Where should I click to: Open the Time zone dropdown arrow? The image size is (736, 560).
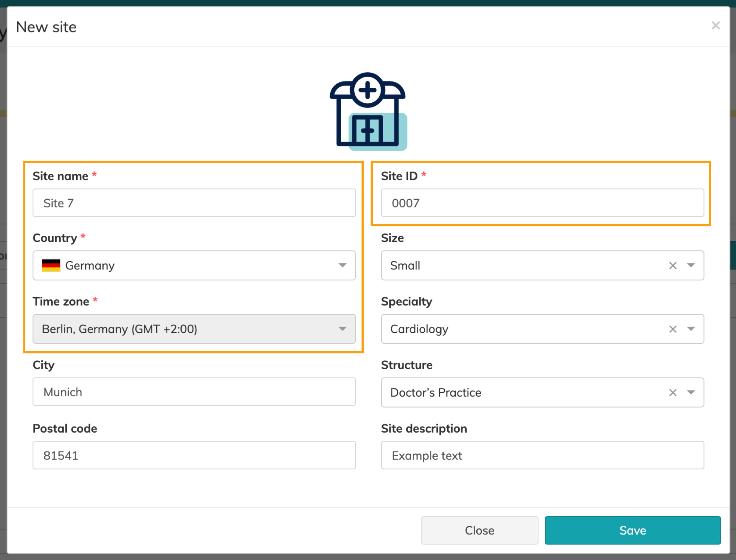coord(342,329)
